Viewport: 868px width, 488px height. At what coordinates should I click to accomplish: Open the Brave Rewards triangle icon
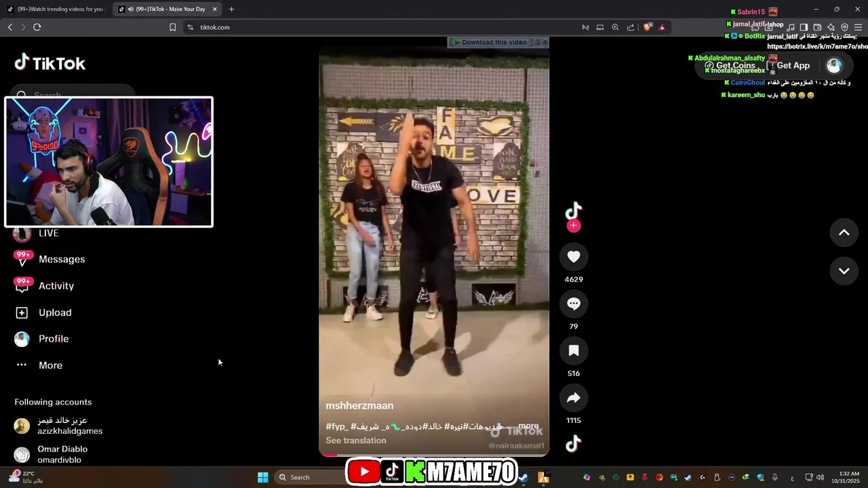click(x=662, y=27)
